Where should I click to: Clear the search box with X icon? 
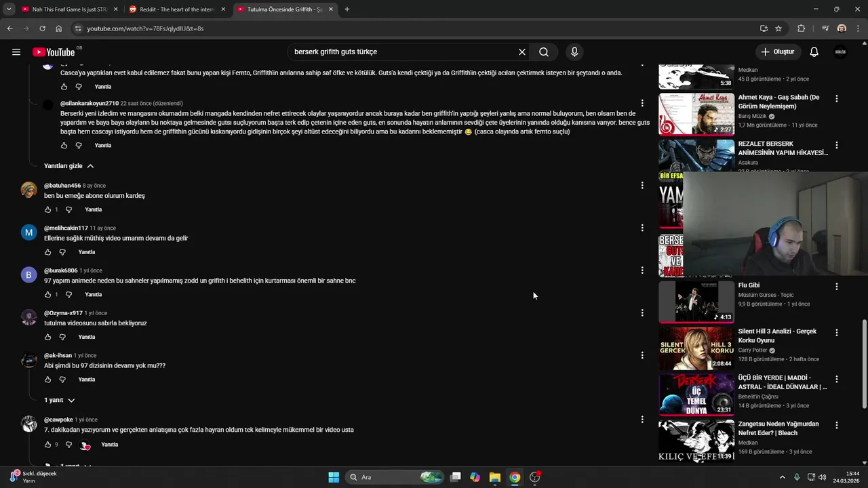tap(522, 52)
